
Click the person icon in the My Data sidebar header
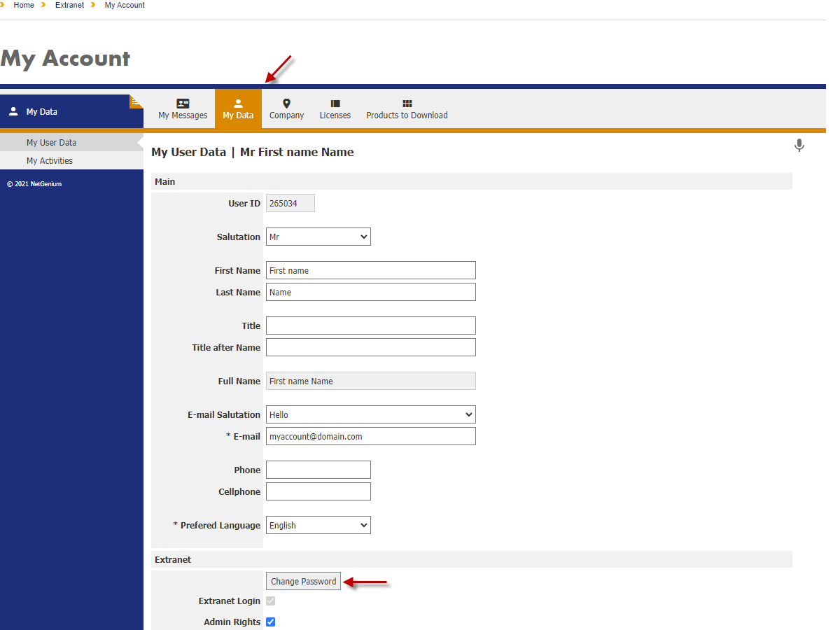tap(13, 111)
